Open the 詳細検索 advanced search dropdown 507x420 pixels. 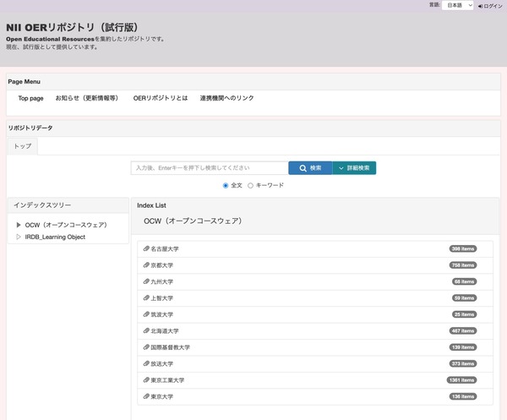tap(354, 168)
